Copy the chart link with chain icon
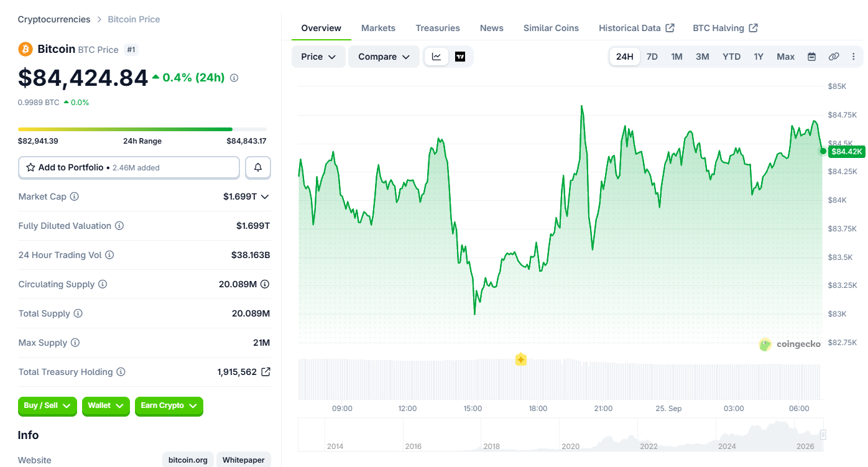 click(834, 57)
